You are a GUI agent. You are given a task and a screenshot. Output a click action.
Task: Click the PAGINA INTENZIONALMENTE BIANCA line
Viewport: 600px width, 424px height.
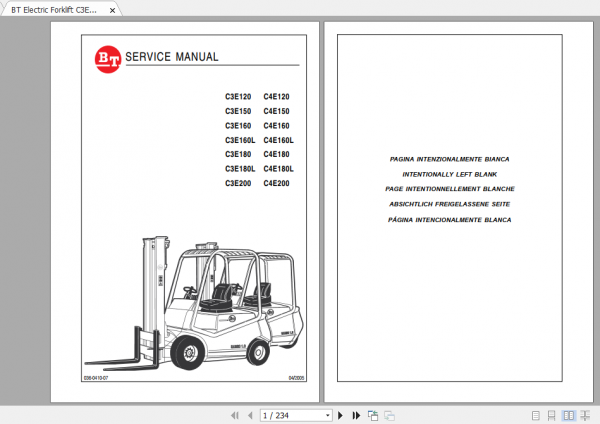tap(450, 159)
